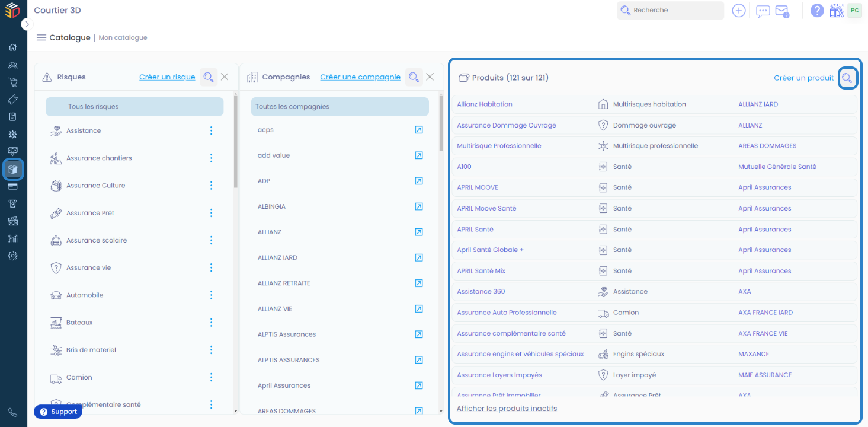Click Afficher les produits inactifs link
868x427 pixels.
[507, 409]
